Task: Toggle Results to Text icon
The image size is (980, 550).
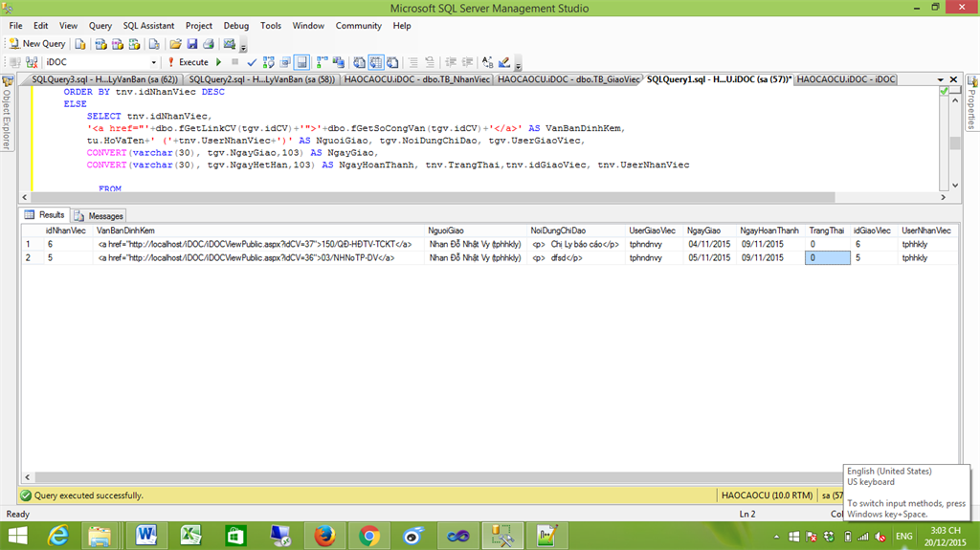Action: pos(360,62)
